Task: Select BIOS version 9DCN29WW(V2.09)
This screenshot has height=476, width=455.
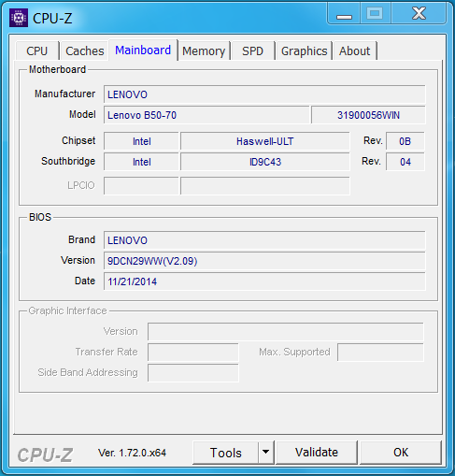Action: pos(264,261)
